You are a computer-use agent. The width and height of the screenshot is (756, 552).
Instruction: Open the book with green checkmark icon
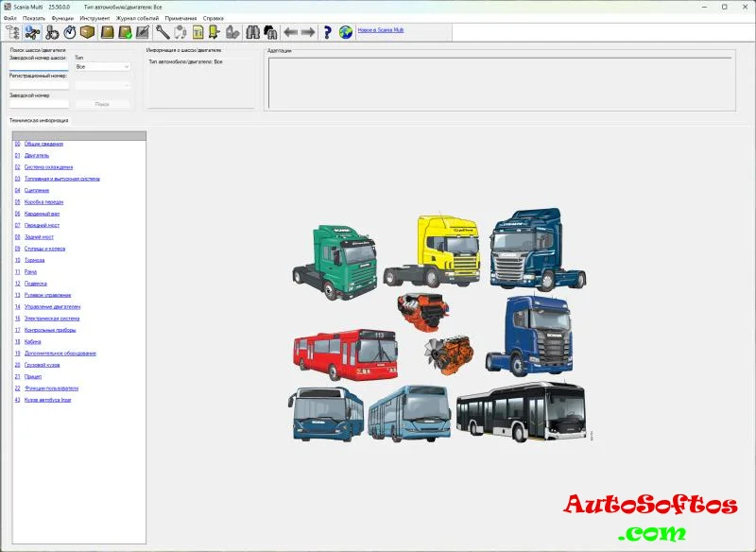pyautogui.click(x=125, y=32)
